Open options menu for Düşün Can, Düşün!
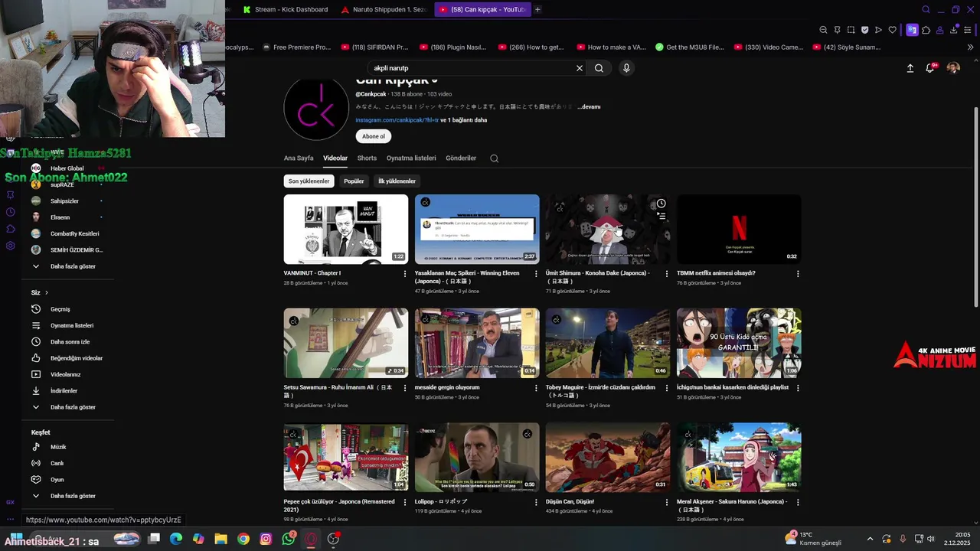Image resolution: width=980 pixels, height=551 pixels. pos(667,502)
